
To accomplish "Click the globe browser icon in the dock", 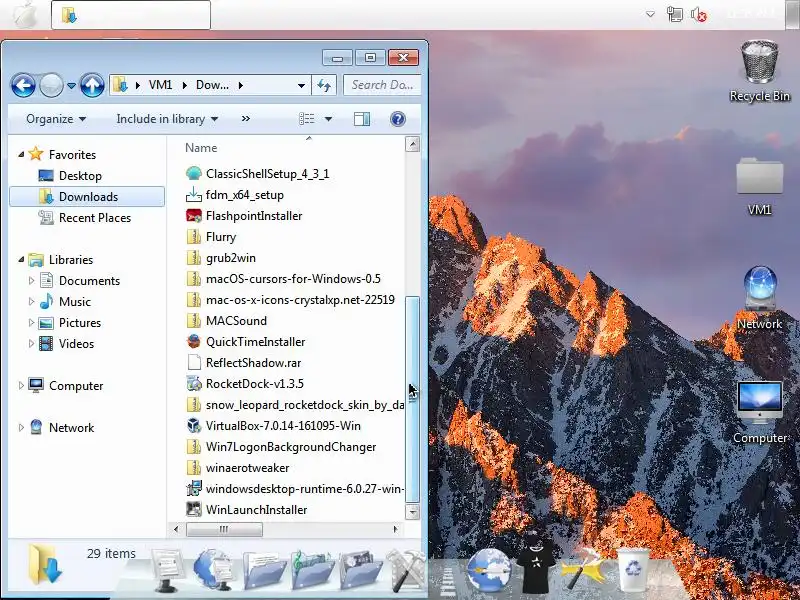I will tap(488, 570).
